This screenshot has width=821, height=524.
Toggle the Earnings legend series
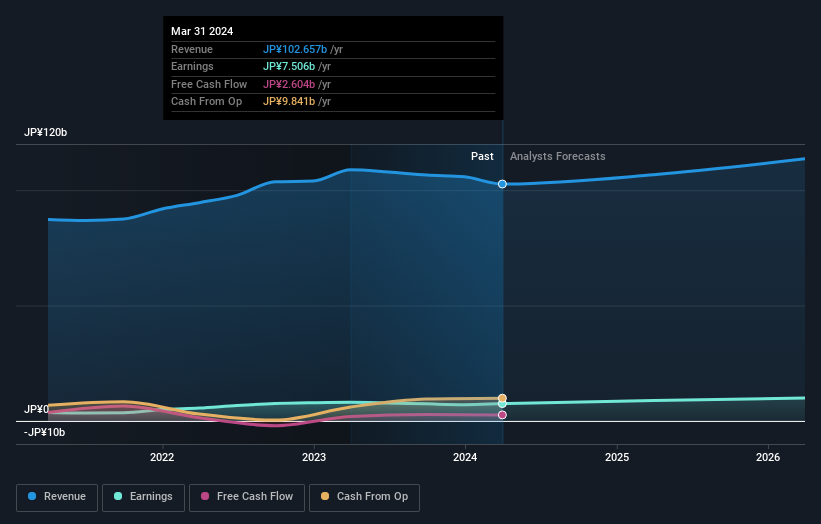(143, 497)
